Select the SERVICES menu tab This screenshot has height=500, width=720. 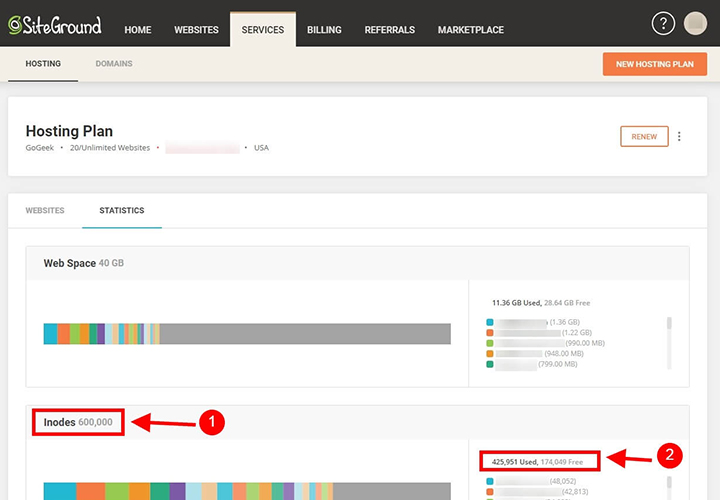click(263, 30)
